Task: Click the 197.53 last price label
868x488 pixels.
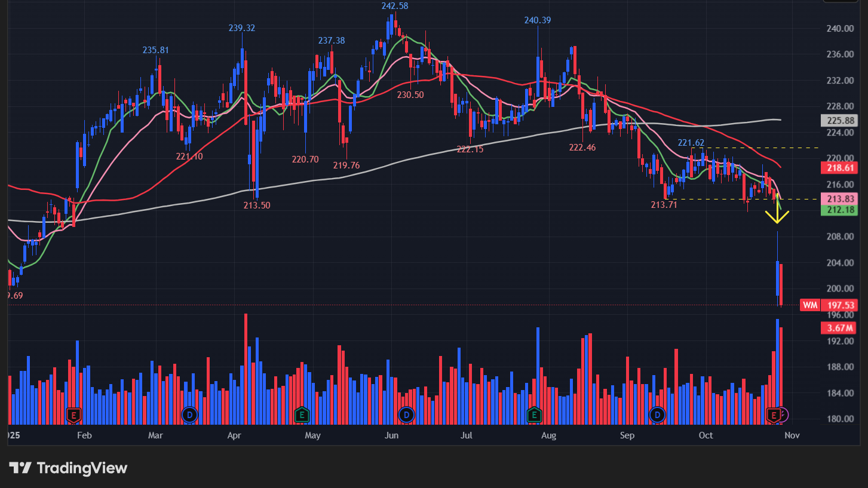Action: [840, 305]
